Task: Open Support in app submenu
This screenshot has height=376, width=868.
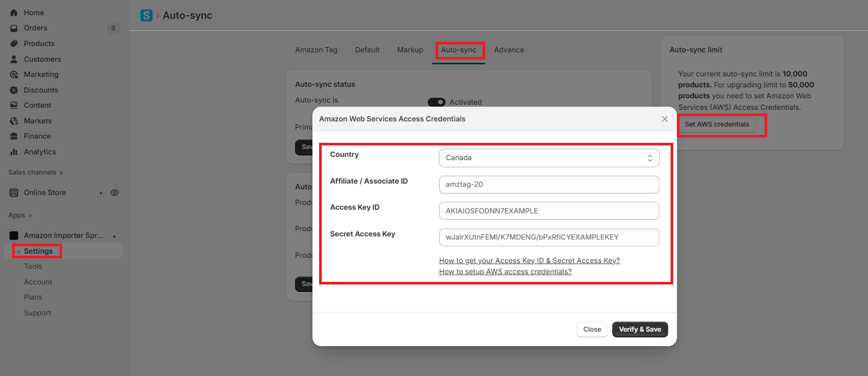Action: tap(38, 313)
